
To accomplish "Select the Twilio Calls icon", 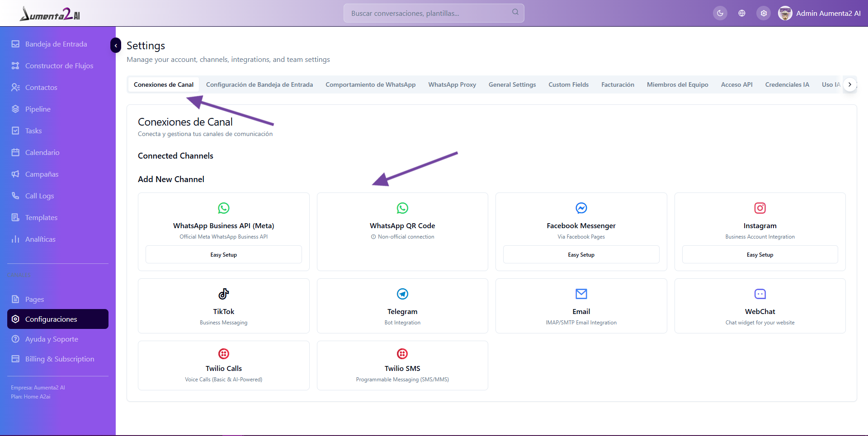I will click(x=224, y=353).
